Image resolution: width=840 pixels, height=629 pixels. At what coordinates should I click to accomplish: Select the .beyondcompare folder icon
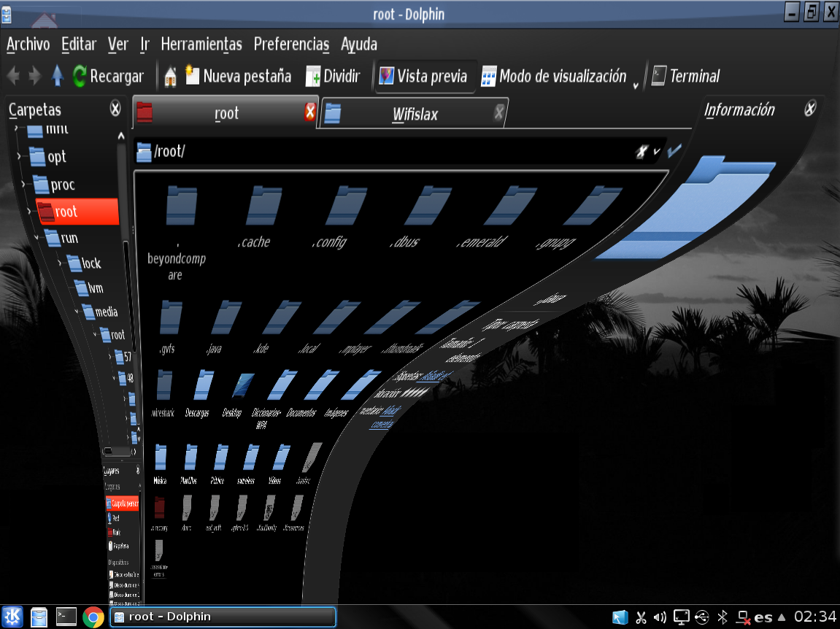tap(182, 205)
